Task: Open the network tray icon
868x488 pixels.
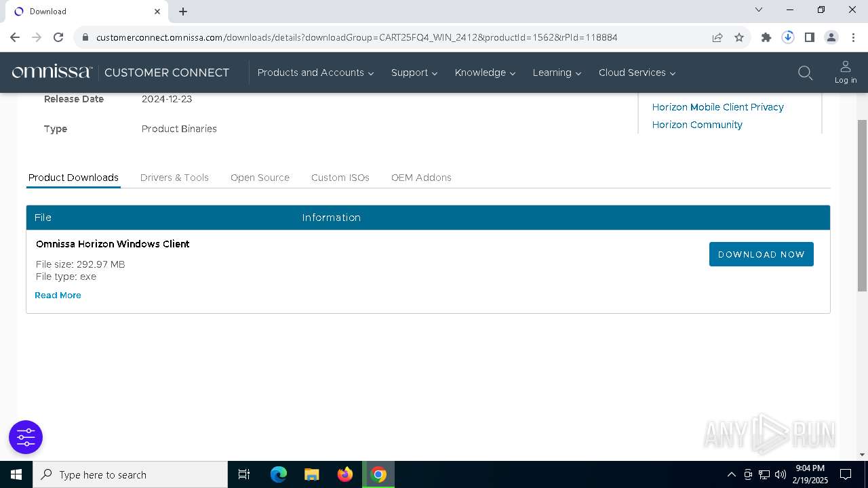Action: click(764, 474)
